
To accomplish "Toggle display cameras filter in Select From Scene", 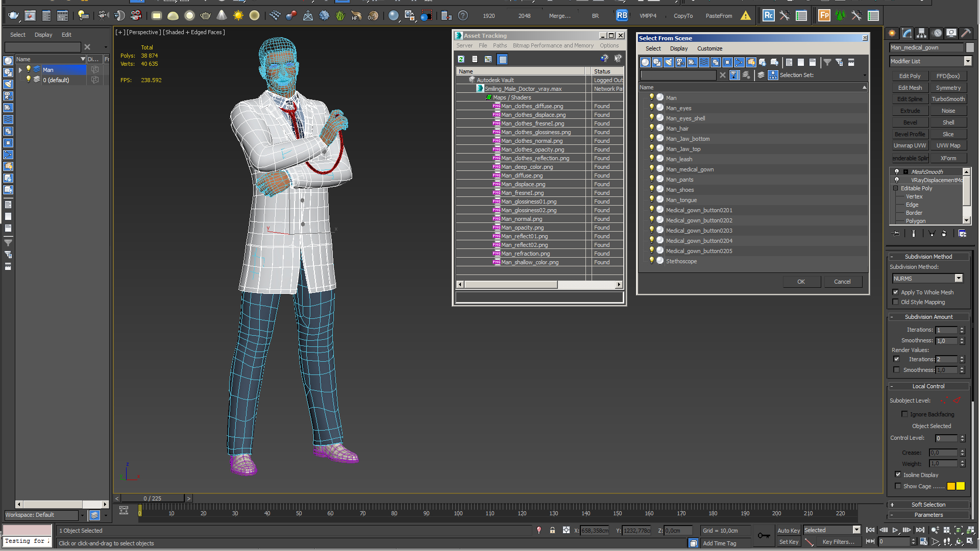I will [x=680, y=62].
